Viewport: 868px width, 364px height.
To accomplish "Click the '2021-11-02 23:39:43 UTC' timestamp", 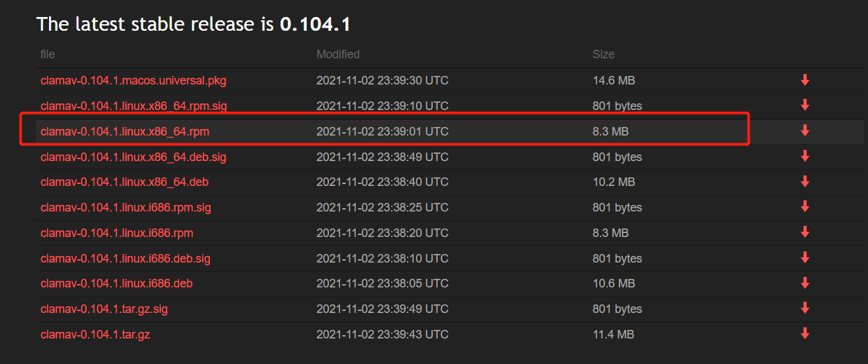I will coord(383,335).
